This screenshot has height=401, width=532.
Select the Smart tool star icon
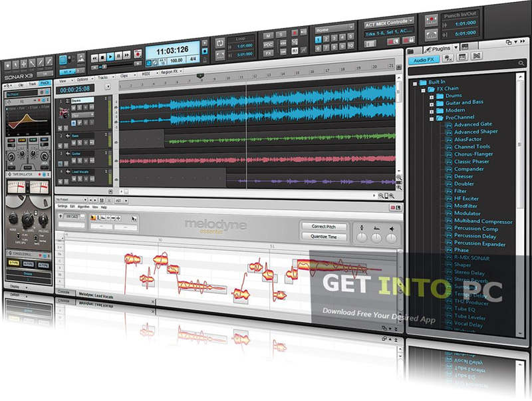point(7,65)
